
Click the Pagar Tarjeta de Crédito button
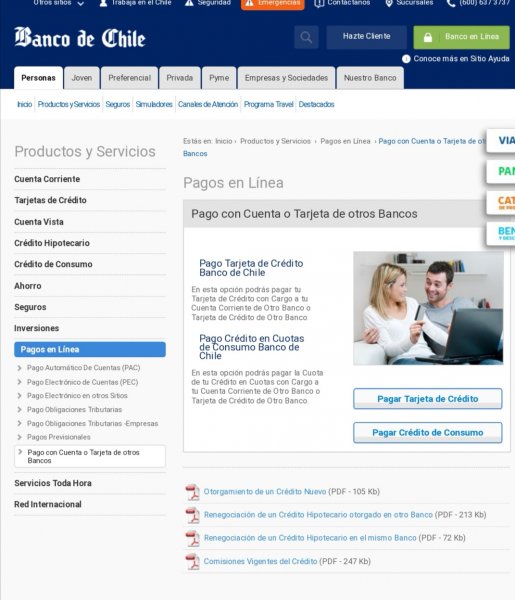[428, 399]
